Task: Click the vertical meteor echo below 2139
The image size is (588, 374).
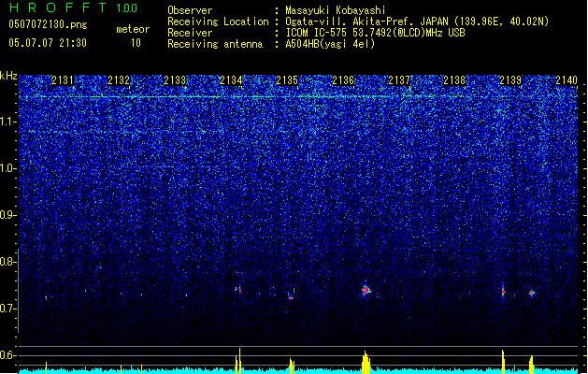Action: tap(503, 292)
